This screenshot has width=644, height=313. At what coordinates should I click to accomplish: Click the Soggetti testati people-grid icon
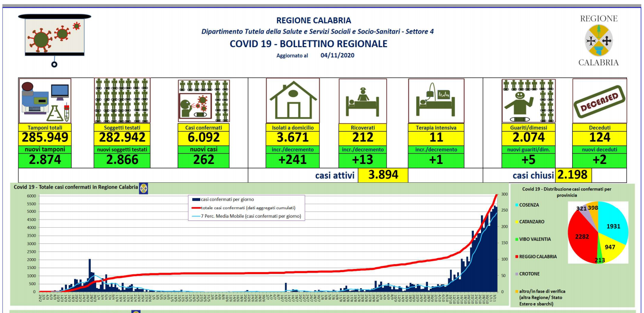(122, 101)
